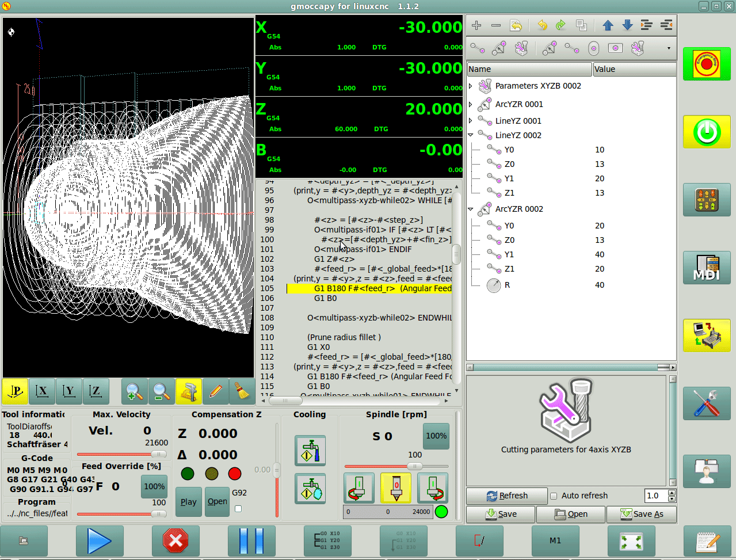The width and height of the screenshot is (736, 560).
Task: Tick the G92 checkbox
Action: click(238, 509)
